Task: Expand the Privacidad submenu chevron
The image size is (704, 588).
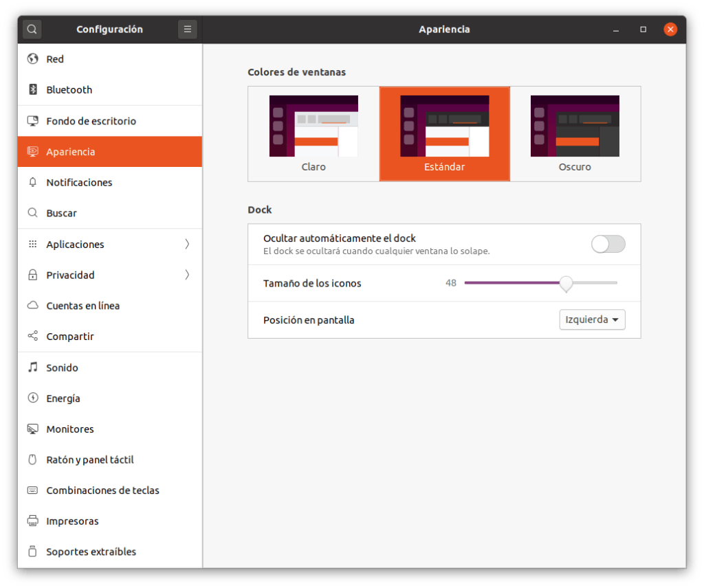Action: pyautogui.click(x=187, y=275)
